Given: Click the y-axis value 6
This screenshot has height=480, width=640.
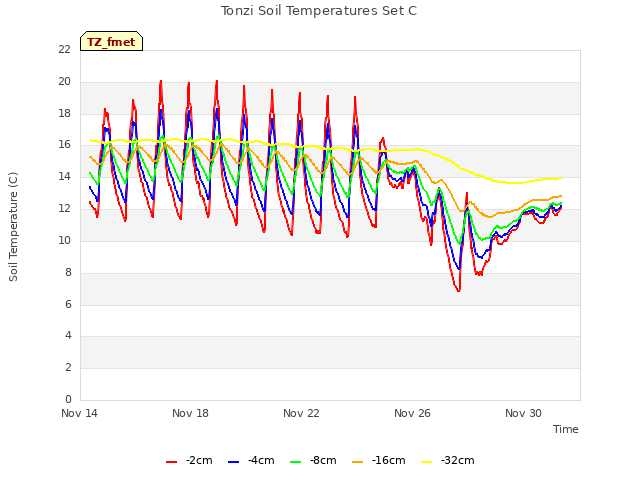Looking at the screenshot, I should 68,304.
